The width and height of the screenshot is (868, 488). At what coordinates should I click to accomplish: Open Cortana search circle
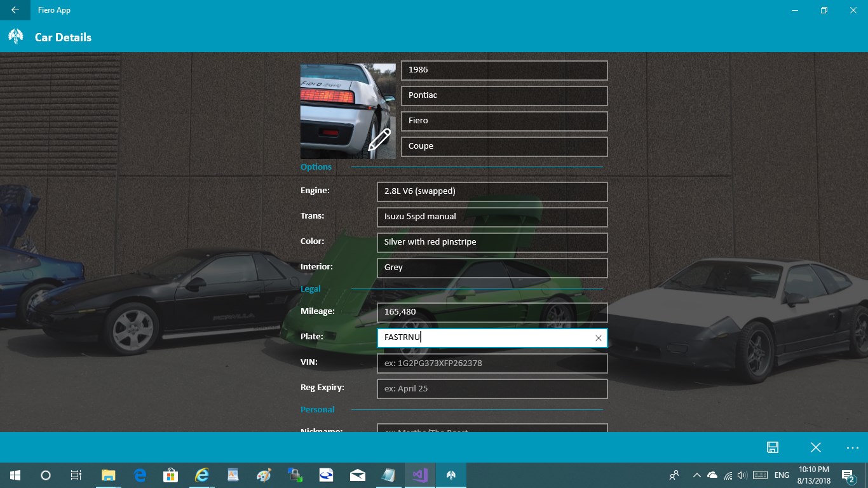click(46, 475)
